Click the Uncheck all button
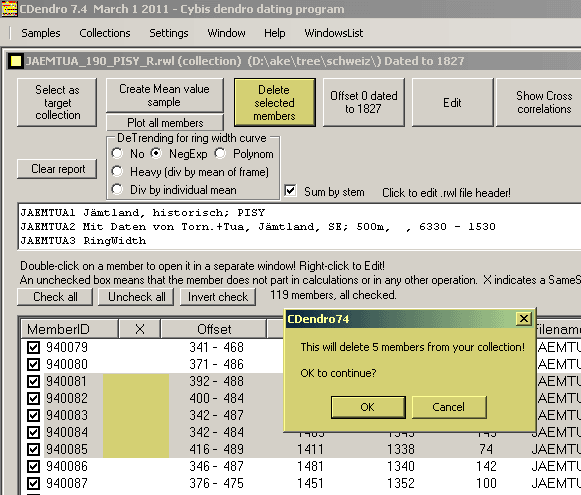The height and width of the screenshot is (495, 581). tap(136, 297)
